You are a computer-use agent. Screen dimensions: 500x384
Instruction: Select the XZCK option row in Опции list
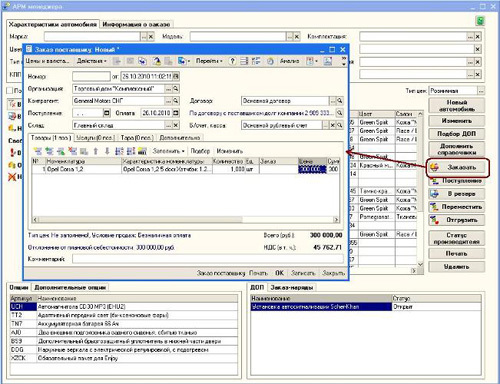(124, 359)
